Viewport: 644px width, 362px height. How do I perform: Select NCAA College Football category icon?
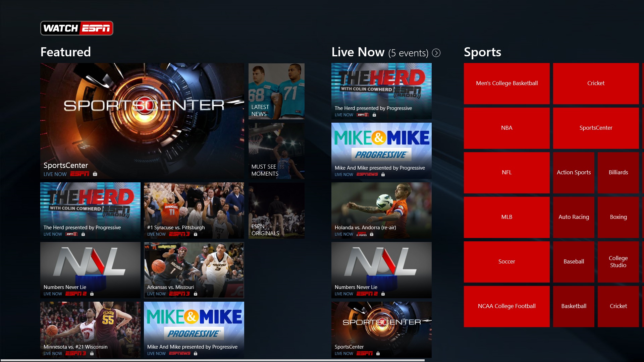point(506,305)
